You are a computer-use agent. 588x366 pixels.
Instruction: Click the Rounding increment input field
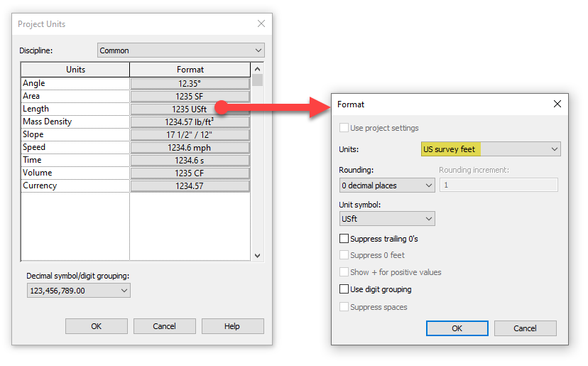pyautogui.click(x=498, y=185)
